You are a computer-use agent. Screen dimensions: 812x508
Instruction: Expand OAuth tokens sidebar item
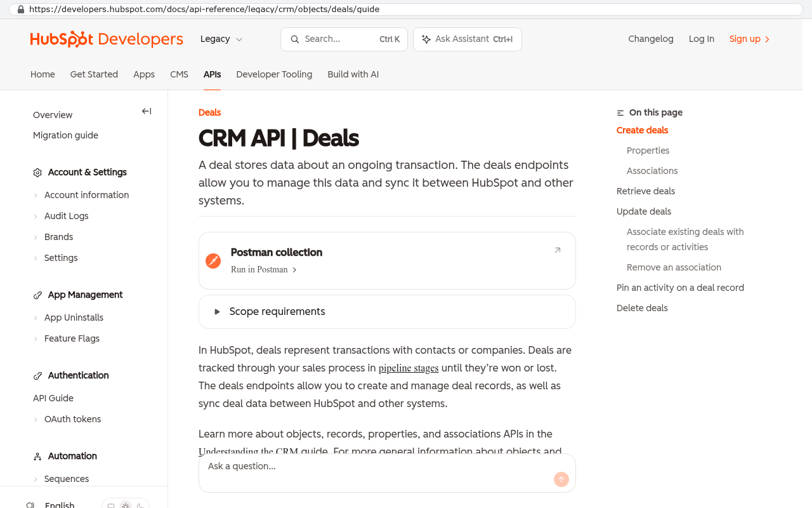click(x=67, y=419)
